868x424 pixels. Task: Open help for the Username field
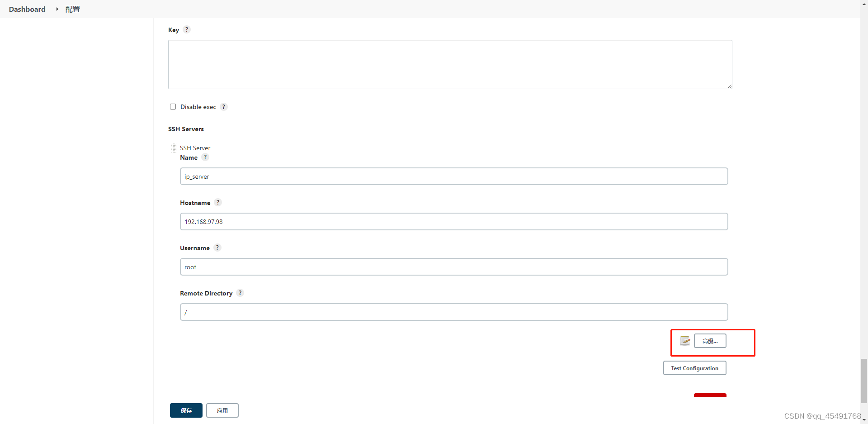217,248
